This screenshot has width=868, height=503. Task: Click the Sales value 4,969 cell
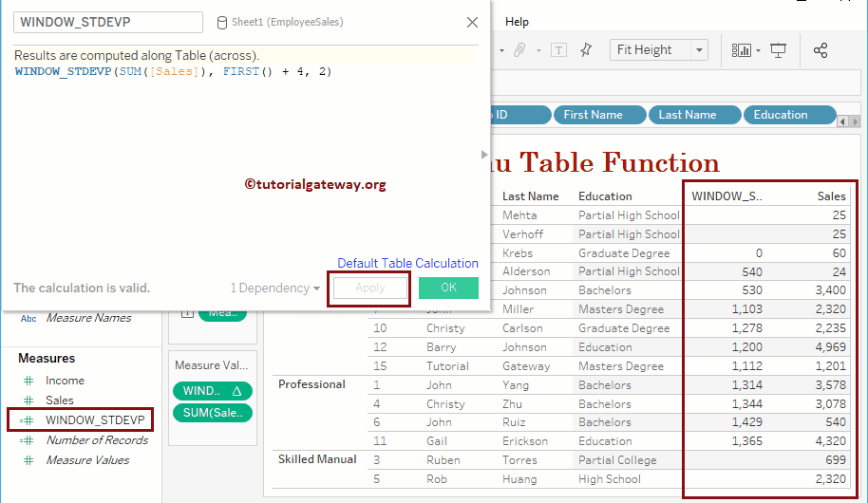tap(830, 347)
